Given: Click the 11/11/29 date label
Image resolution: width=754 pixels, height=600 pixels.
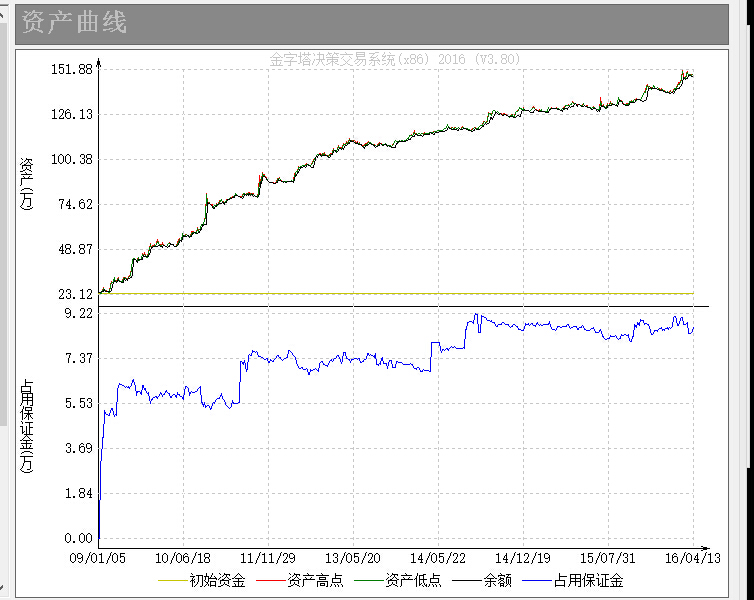Looking at the screenshot, I should point(268,558).
